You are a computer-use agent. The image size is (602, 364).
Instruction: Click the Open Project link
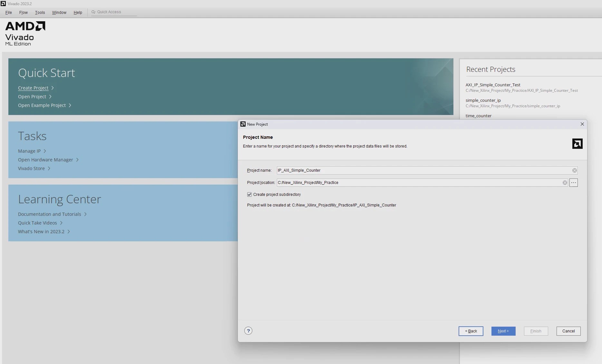point(32,97)
